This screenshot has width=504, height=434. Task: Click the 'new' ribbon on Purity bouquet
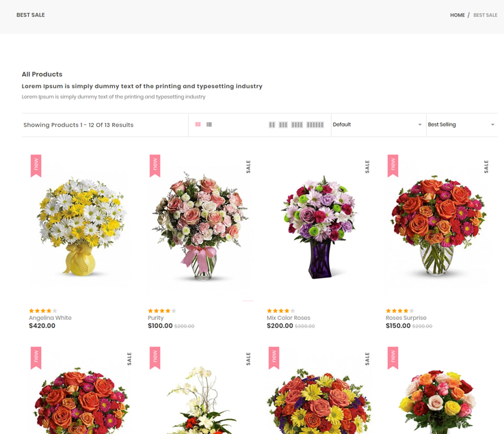click(155, 165)
